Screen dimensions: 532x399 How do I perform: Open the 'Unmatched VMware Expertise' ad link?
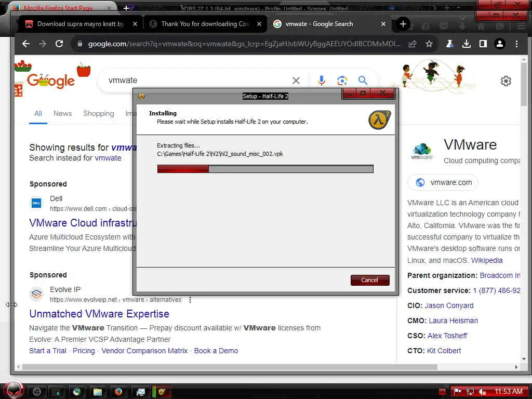click(99, 314)
